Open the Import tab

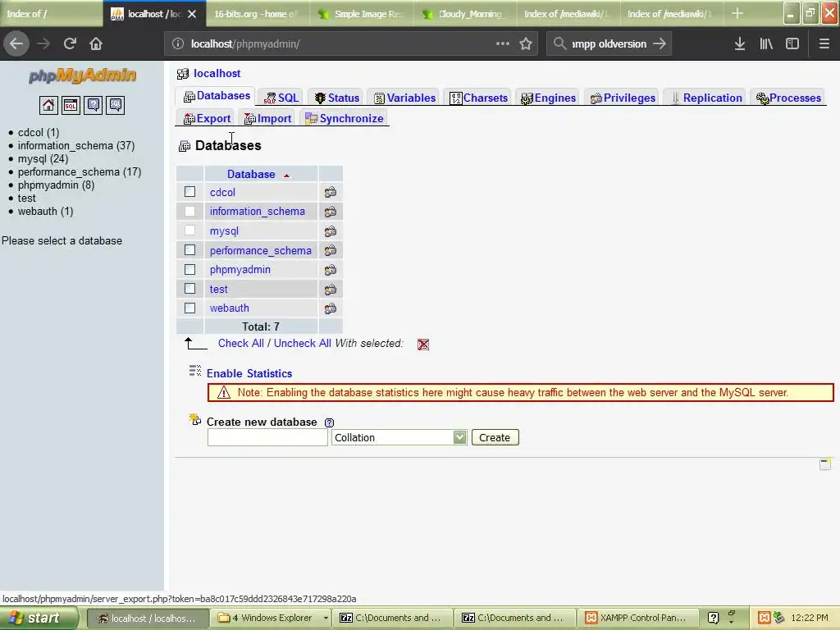268,118
